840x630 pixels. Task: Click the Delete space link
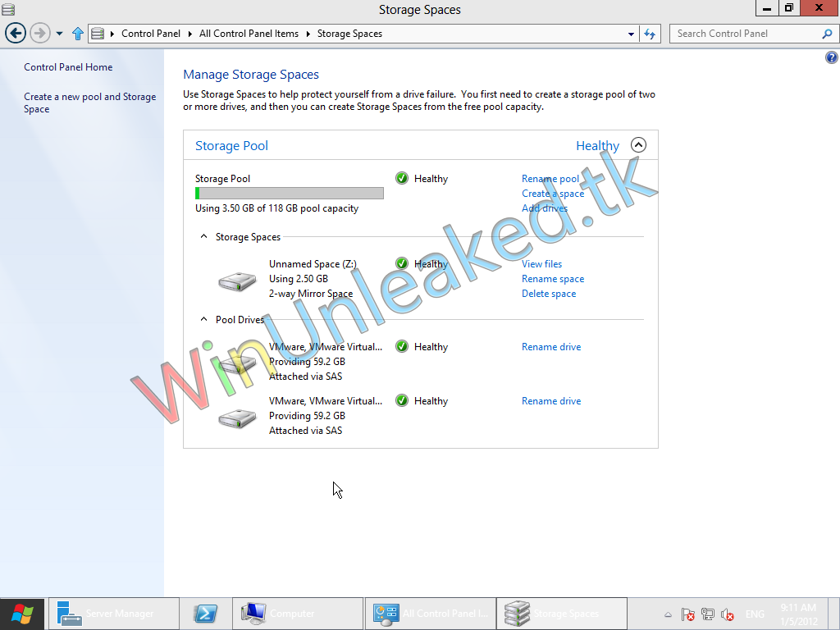point(548,294)
